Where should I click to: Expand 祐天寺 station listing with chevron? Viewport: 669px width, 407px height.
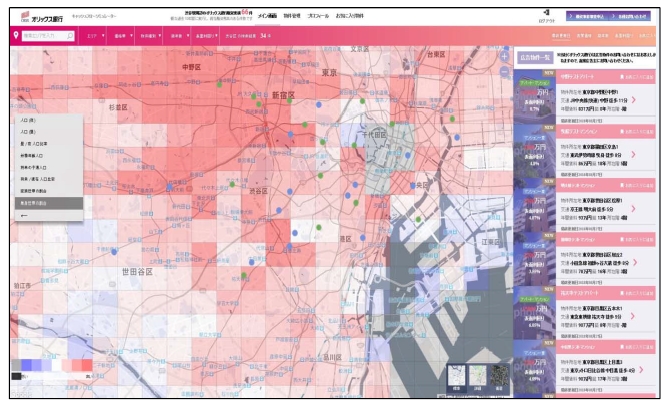click(x=633, y=316)
